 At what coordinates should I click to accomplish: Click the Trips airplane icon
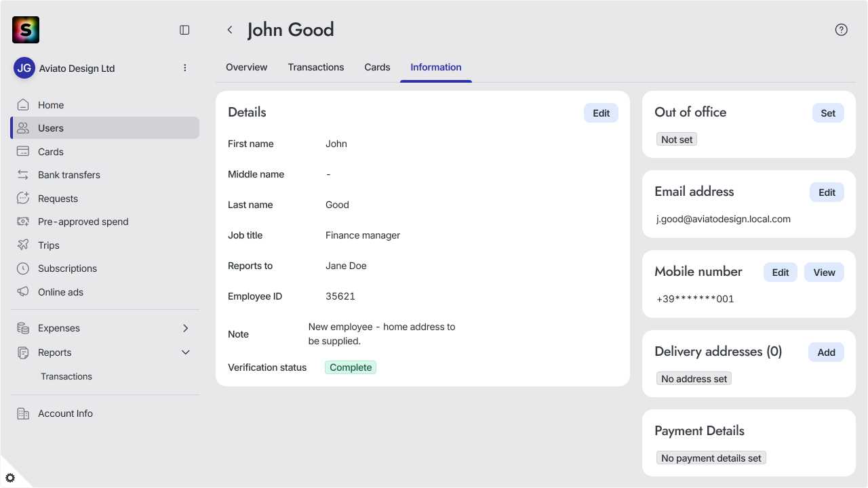point(23,245)
